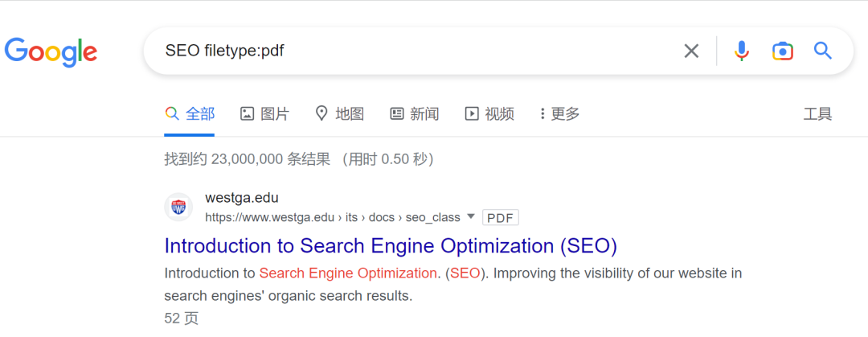Screen dimensions: 868x337
Task: Clear the search box text
Action: coord(691,51)
